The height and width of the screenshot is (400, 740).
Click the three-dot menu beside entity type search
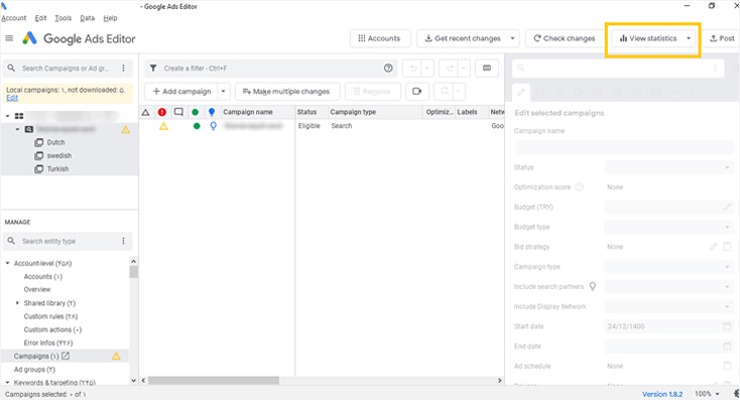pyautogui.click(x=124, y=241)
